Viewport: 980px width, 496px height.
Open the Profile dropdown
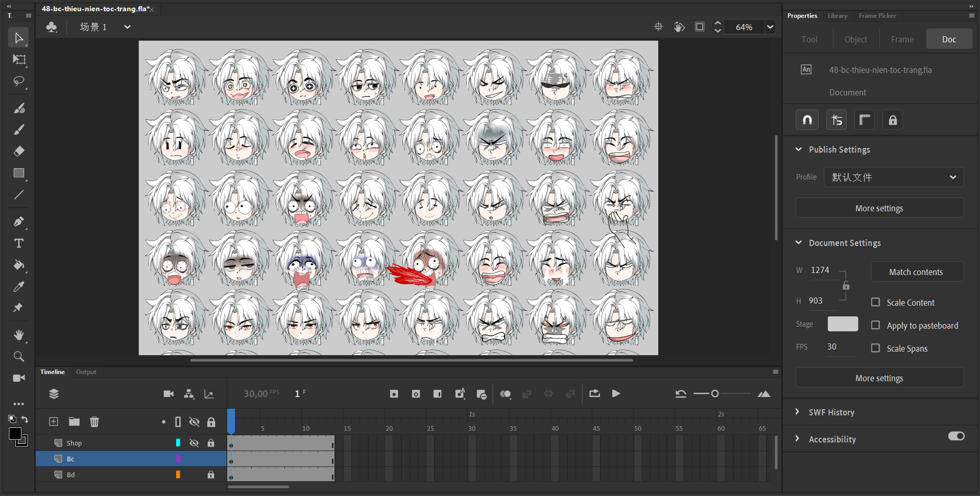pos(894,177)
